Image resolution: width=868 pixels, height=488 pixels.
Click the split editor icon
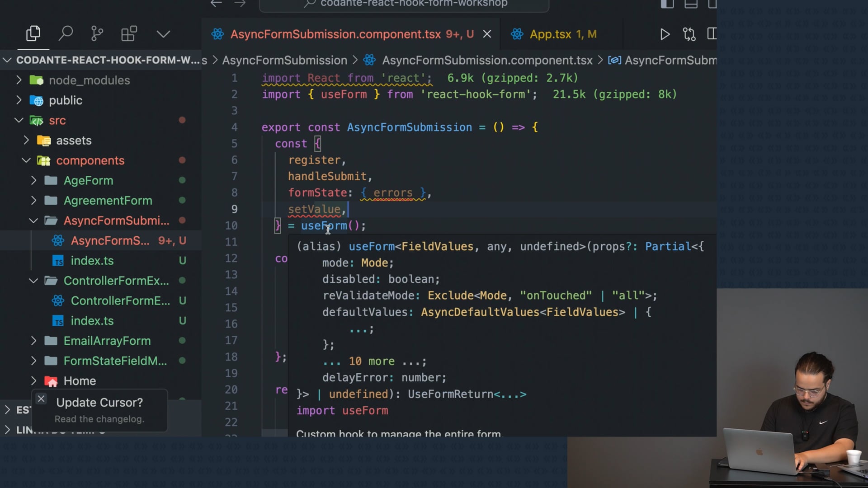712,34
